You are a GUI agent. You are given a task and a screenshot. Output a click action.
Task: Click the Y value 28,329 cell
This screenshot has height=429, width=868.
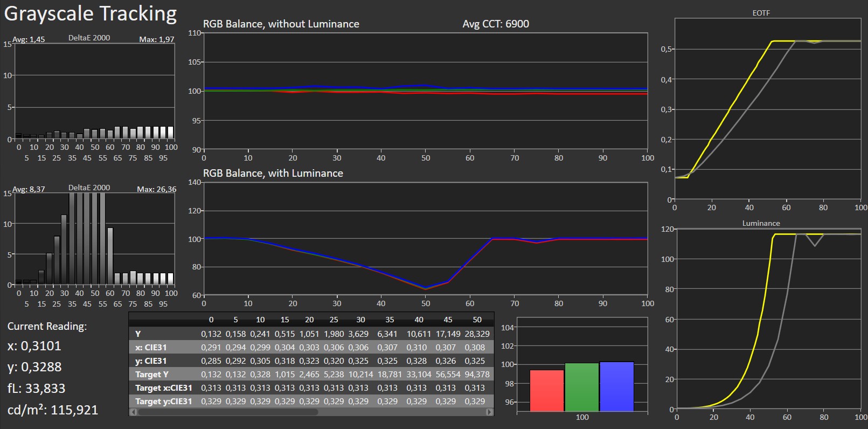(477, 334)
